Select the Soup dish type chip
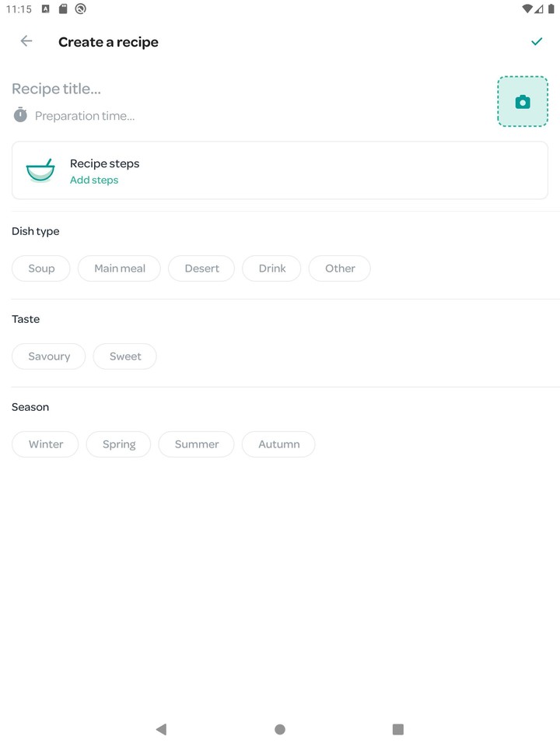Viewport: 560px width, 747px height. coord(41,268)
